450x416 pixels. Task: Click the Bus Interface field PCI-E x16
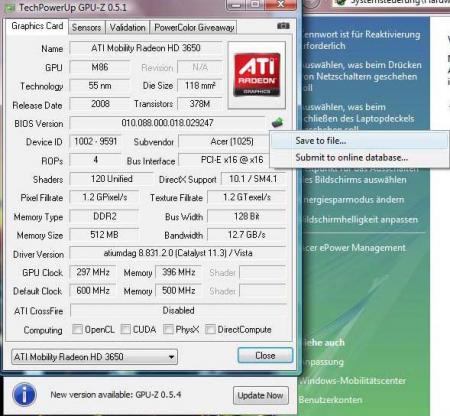[232, 160]
